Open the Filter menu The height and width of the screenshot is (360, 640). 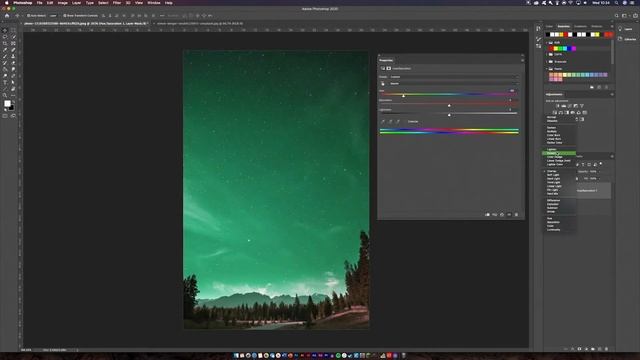(117, 3)
